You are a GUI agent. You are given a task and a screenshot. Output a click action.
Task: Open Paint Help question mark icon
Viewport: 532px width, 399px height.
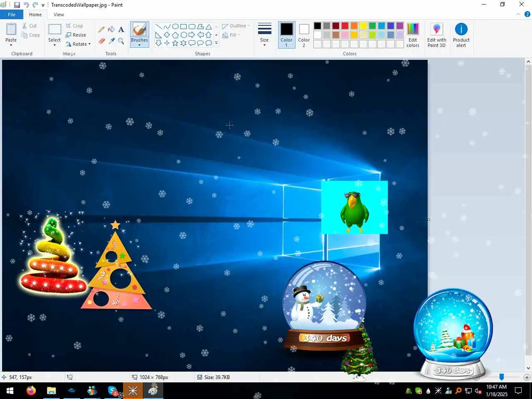[x=527, y=14]
